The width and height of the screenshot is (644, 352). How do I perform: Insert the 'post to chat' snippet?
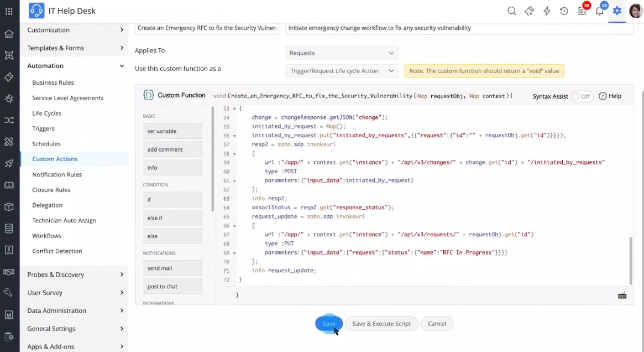(172, 286)
